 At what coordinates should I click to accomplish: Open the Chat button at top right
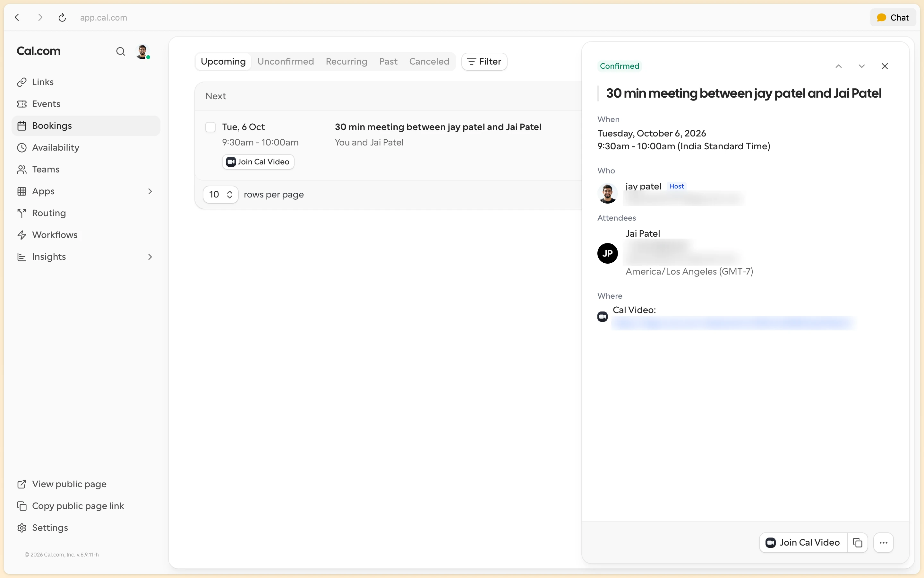[x=893, y=18]
